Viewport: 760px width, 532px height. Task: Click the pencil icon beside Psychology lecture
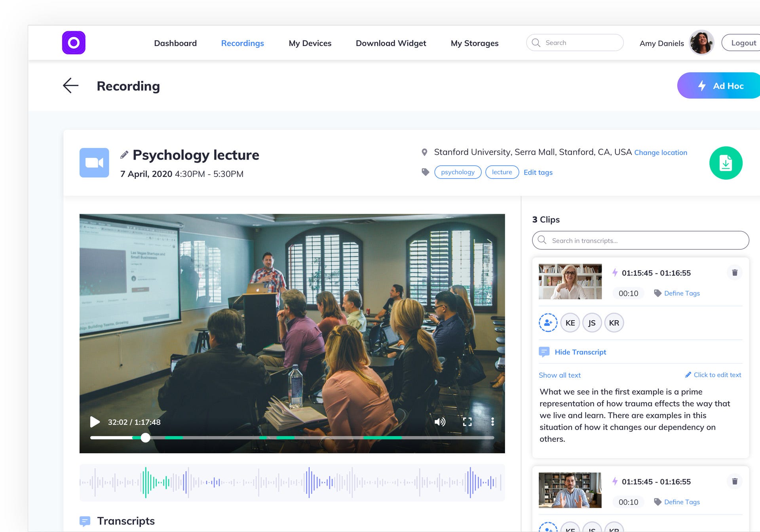coord(124,155)
